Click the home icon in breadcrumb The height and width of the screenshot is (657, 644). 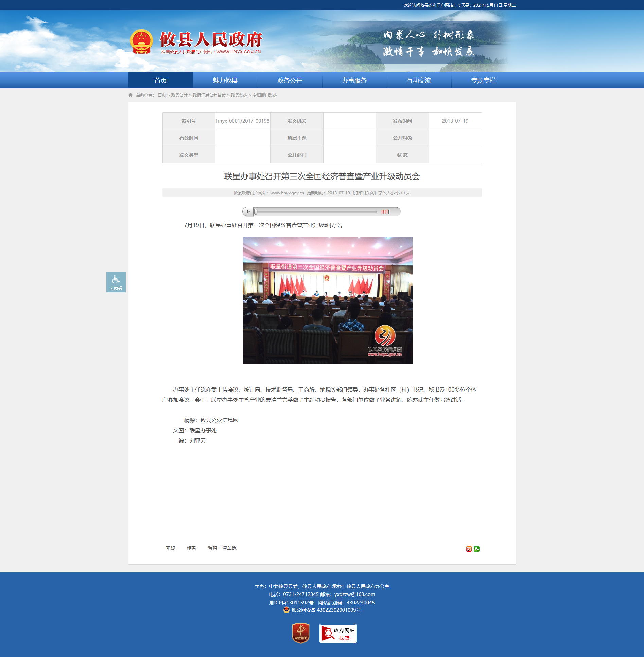(x=130, y=95)
